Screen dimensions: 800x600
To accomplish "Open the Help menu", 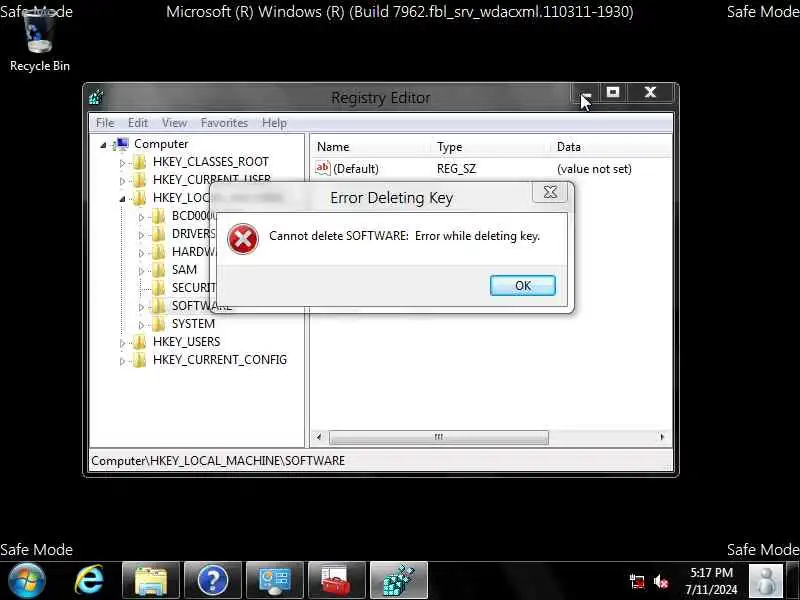I will tap(274, 123).
